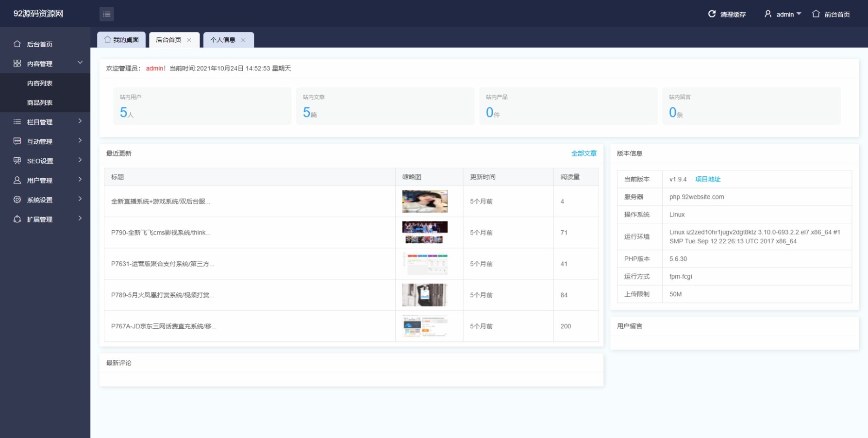Image resolution: width=868 pixels, height=438 pixels.
Task: Open thumbnail of P7631 聚合支付 article
Action: (425, 264)
